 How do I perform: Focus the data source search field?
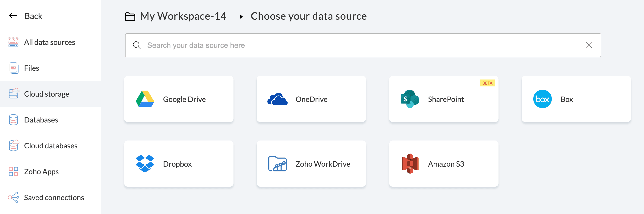tap(350, 45)
